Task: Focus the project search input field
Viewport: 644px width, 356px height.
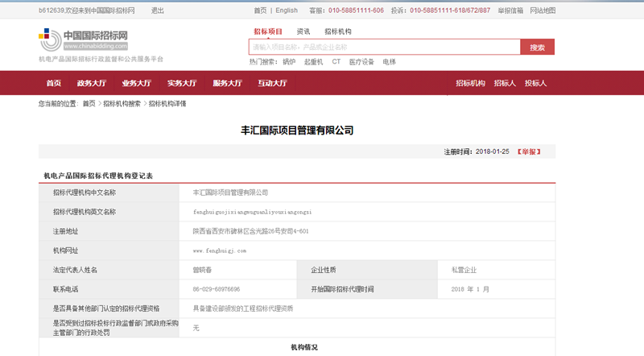Action: point(385,47)
